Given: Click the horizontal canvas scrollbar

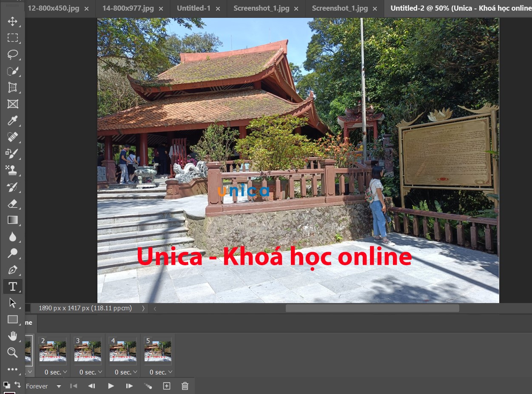Looking at the screenshot, I should [x=372, y=308].
